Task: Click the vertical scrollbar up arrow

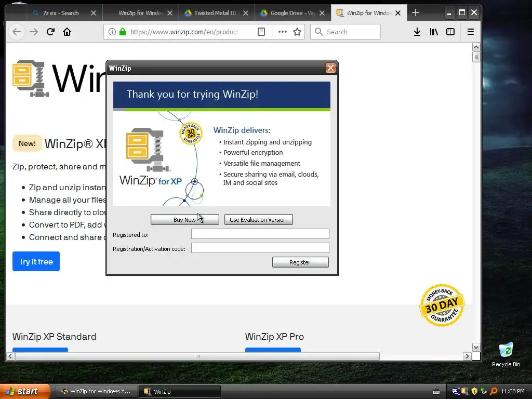Action: (x=476, y=47)
